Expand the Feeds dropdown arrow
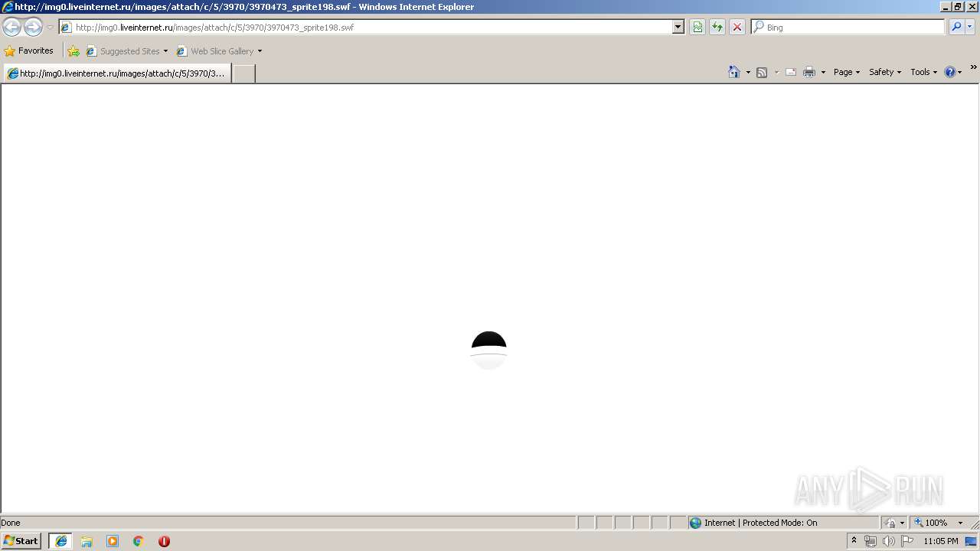 click(x=776, y=72)
